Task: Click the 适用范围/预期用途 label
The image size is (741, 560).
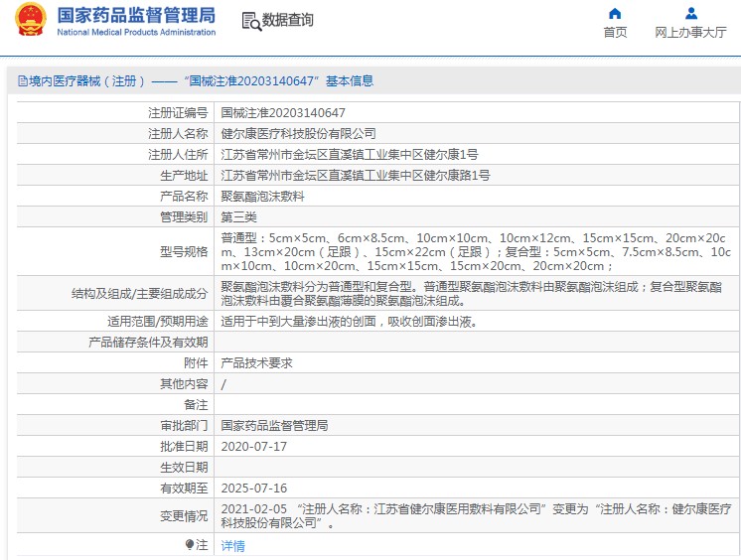Action: 157,322
